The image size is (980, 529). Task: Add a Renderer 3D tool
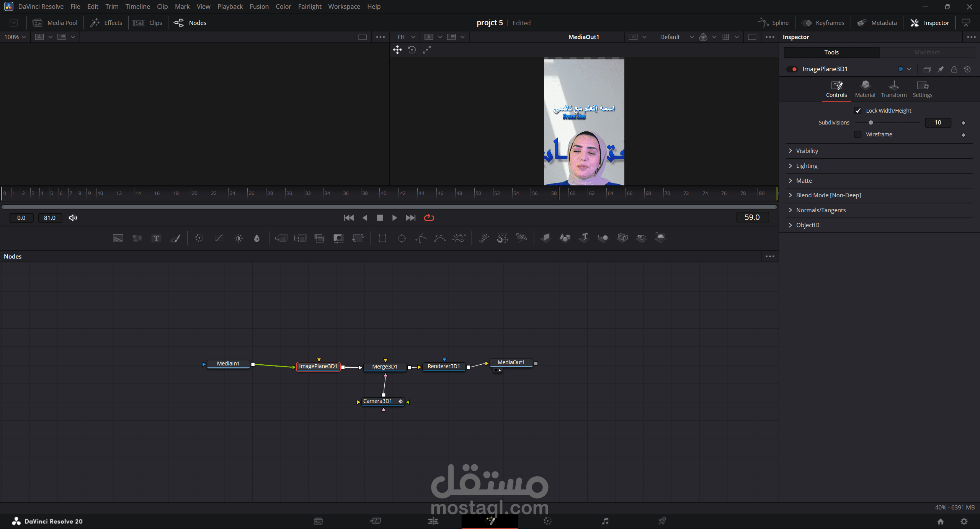coord(661,238)
